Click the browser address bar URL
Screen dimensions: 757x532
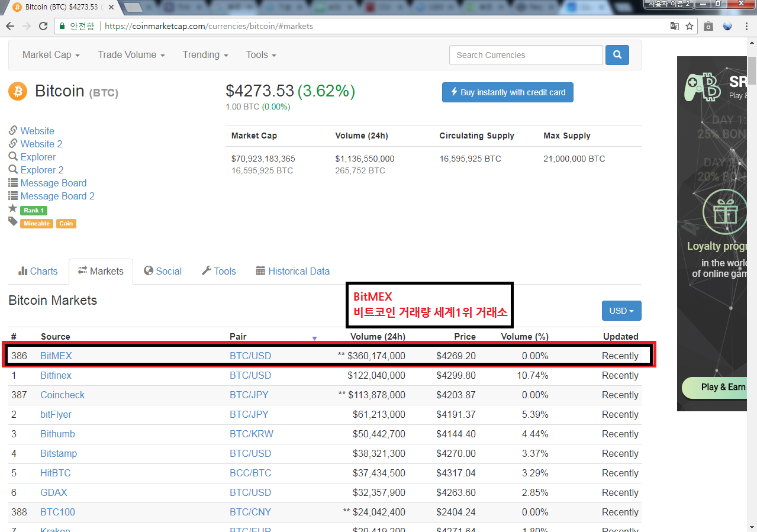(208, 26)
